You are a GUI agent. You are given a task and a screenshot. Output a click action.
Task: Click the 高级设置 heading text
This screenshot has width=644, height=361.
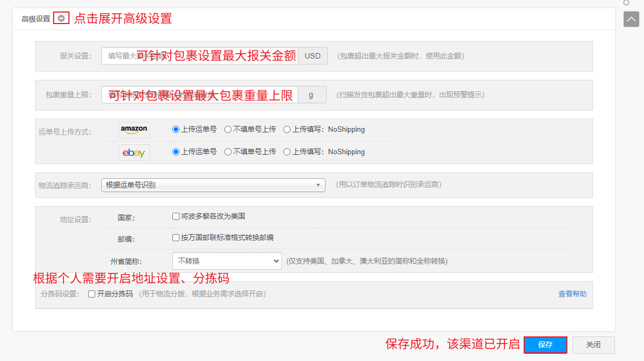pyautogui.click(x=36, y=19)
